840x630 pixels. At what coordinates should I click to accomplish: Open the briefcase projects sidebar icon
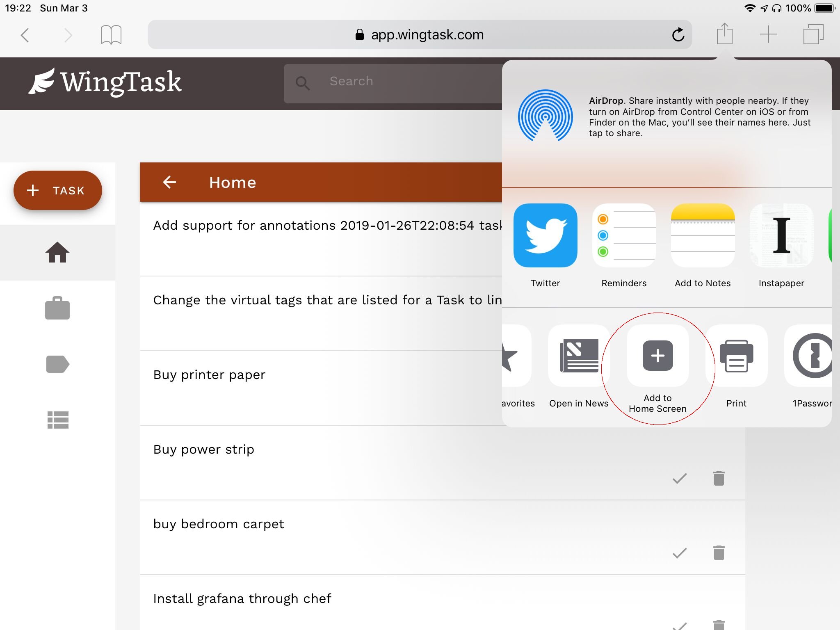click(x=57, y=308)
